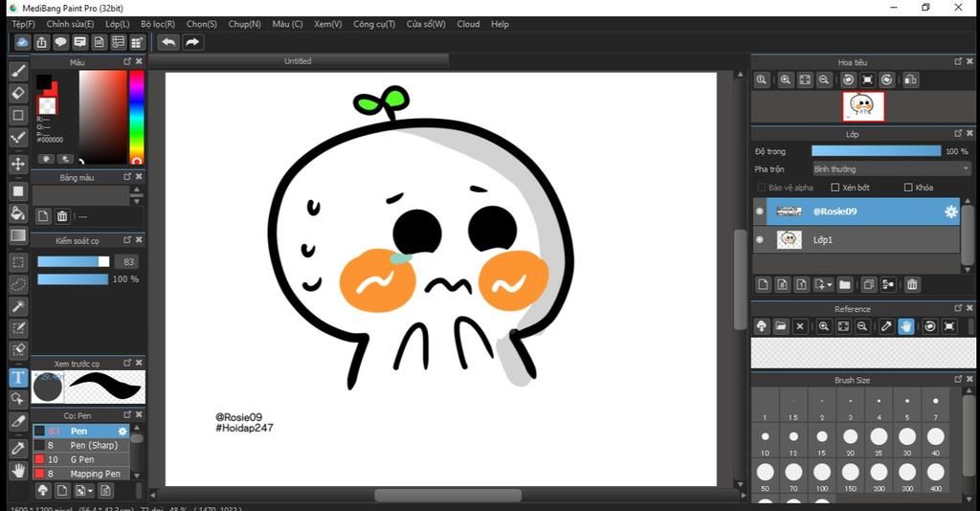Select the Lớp1 layer row
The width and height of the screenshot is (980, 511).
[x=857, y=240]
